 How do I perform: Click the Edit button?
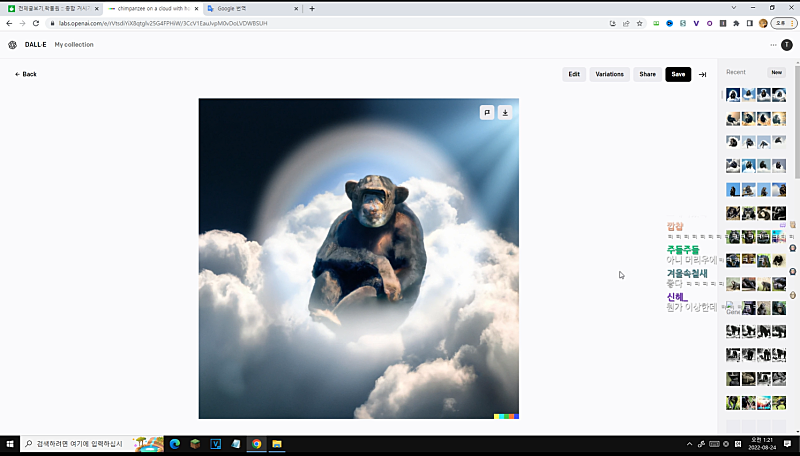click(574, 74)
